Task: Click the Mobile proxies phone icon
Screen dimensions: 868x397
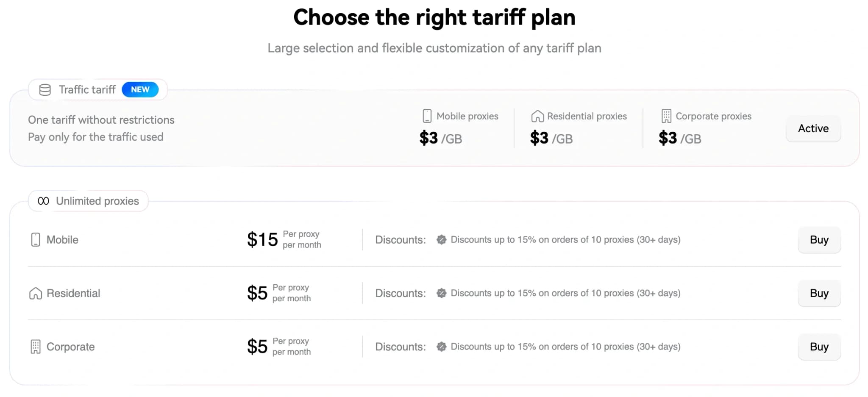Action: point(427,116)
